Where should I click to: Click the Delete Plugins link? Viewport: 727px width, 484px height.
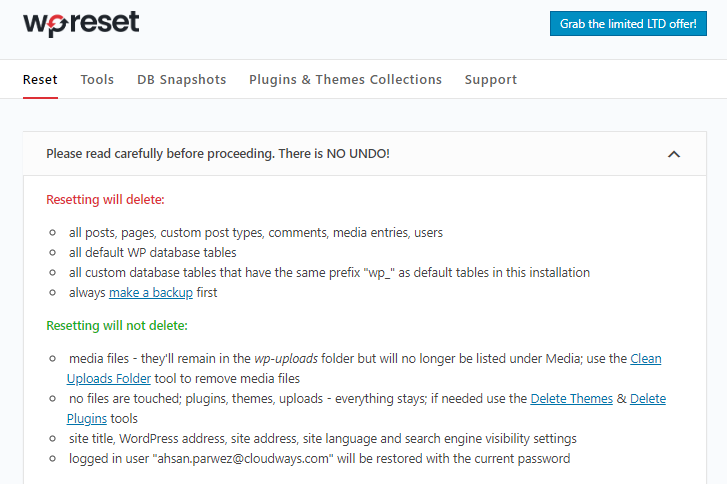coord(648,399)
